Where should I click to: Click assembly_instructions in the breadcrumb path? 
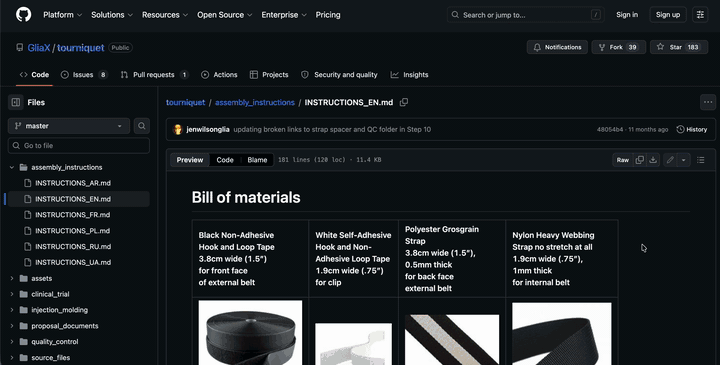tap(255, 102)
